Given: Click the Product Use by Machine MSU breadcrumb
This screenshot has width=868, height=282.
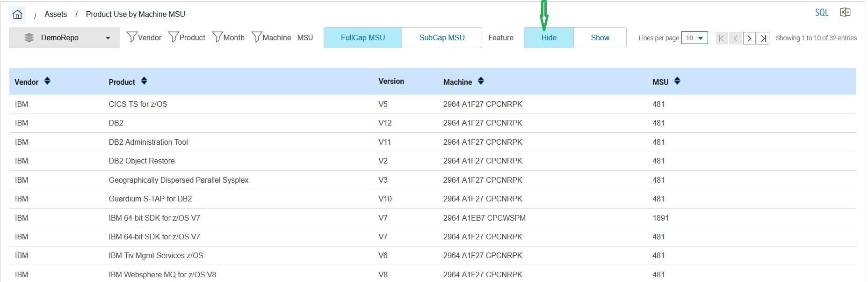Looking at the screenshot, I should 136,14.
